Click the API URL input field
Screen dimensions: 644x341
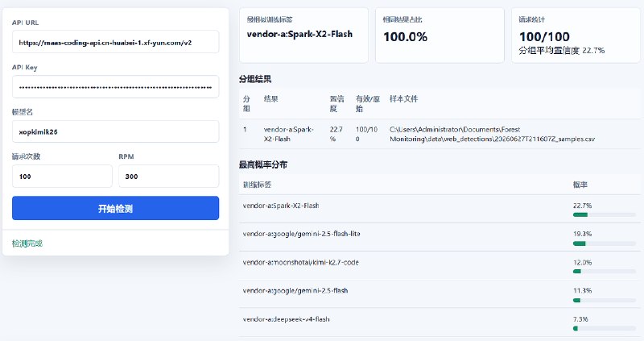coord(115,42)
